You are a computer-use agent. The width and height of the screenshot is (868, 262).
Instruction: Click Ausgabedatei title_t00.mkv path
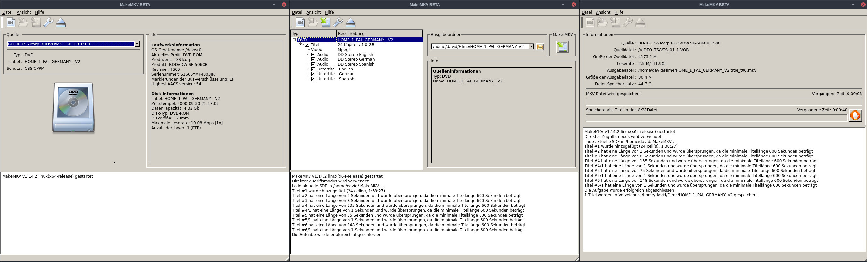697,70
